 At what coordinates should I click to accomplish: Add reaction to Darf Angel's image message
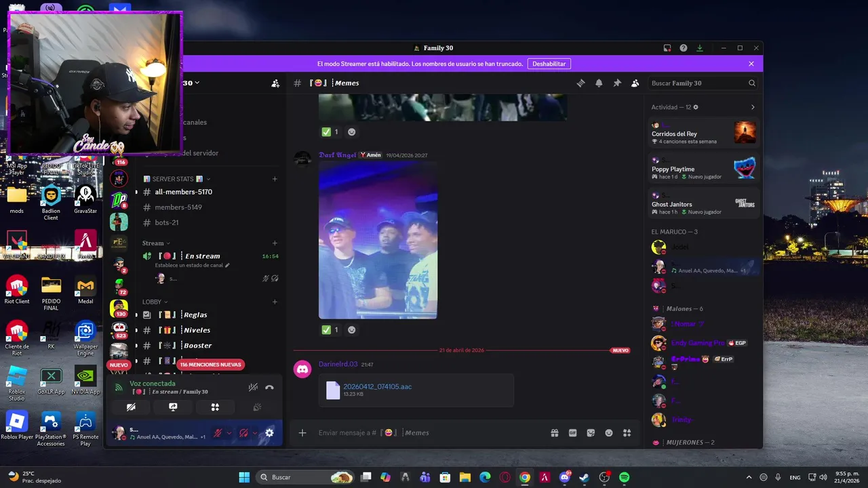(351, 330)
